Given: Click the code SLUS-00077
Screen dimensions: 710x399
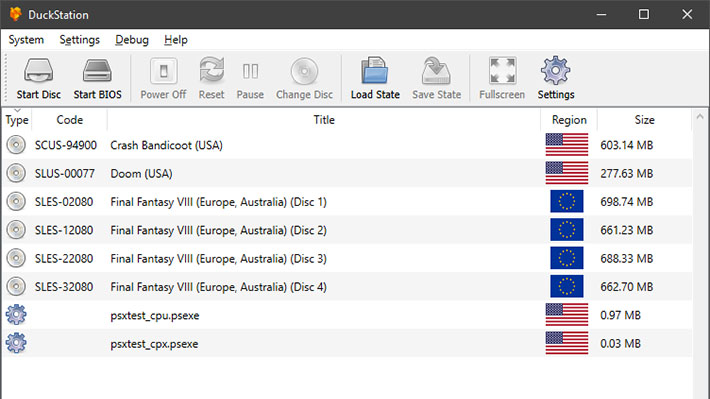Looking at the screenshot, I should click(x=65, y=174).
